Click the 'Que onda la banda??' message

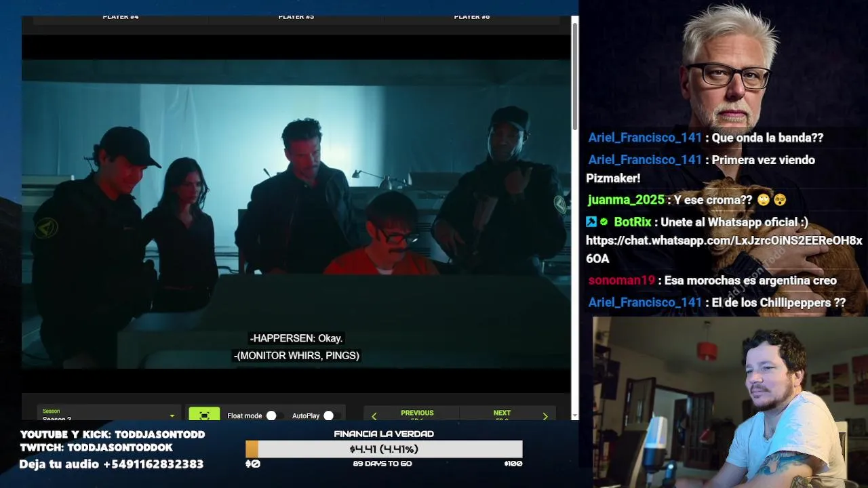pyautogui.click(x=768, y=138)
